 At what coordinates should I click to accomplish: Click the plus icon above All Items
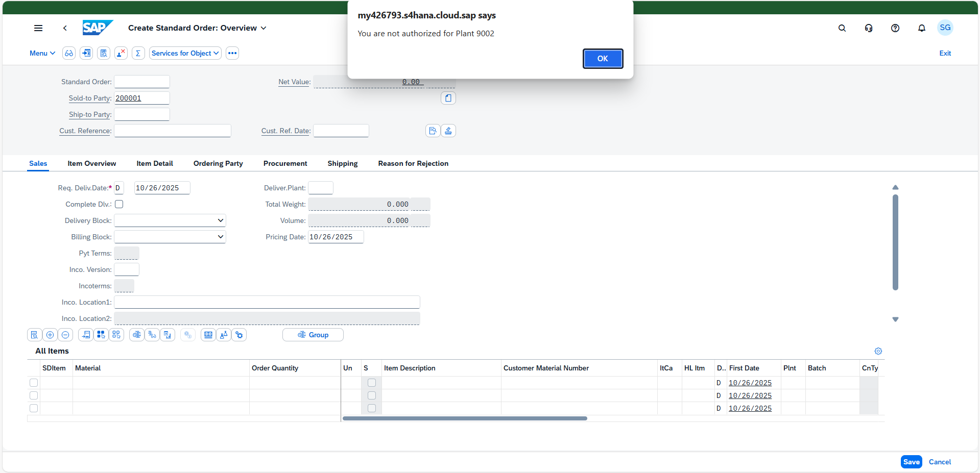click(x=50, y=335)
